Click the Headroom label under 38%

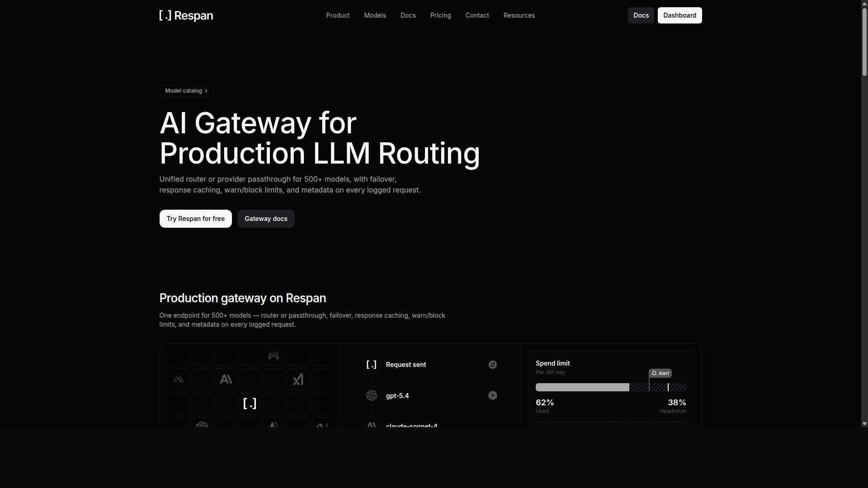point(673,411)
